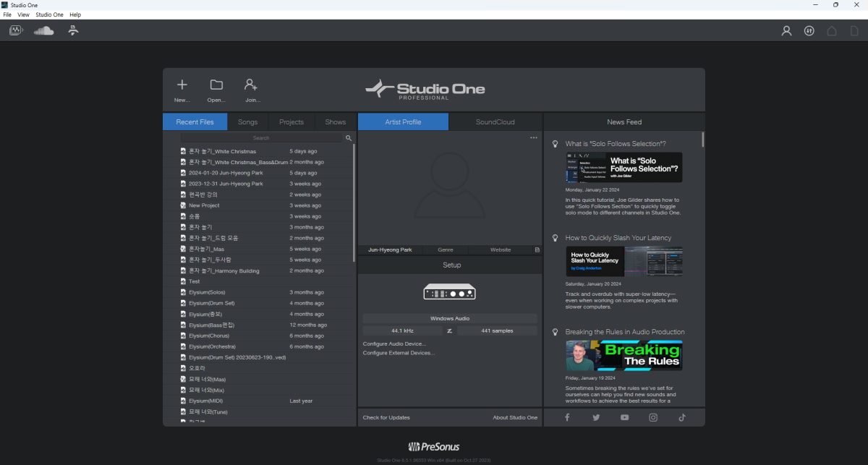
Task: Select recent file 2023-12-31 Jun-Hyeong Park
Action: point(265,184)
